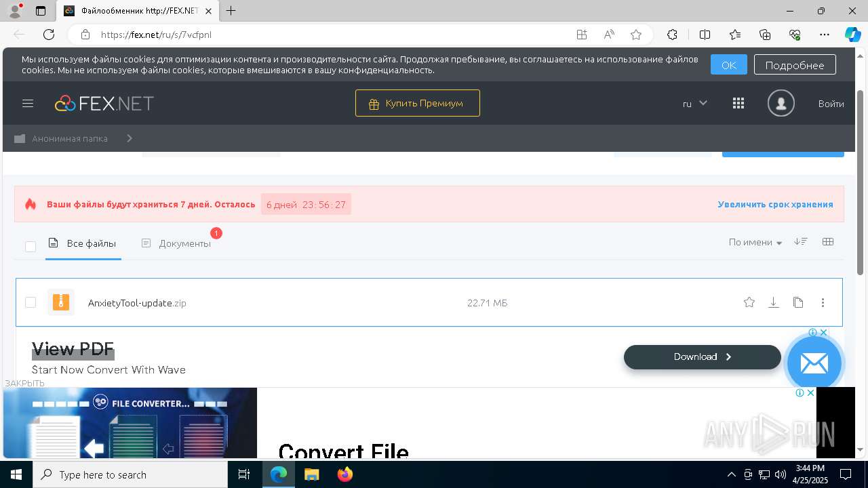
Task: Switch to the 'Документы' tab
Action: [x=176, y=243]
